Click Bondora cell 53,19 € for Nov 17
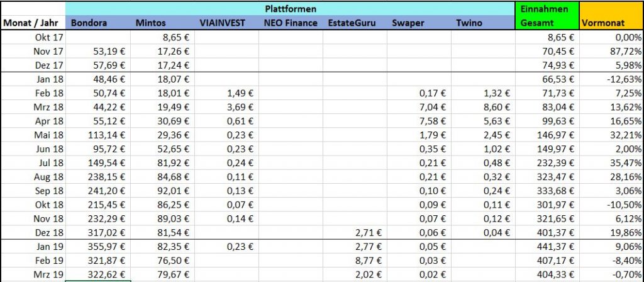 tap(97, 51)
